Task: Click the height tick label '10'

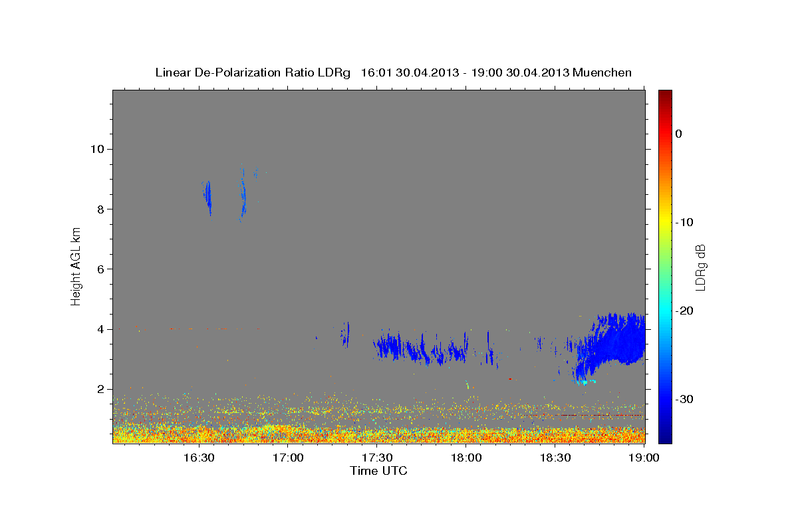Action: [x=97, y=149]
